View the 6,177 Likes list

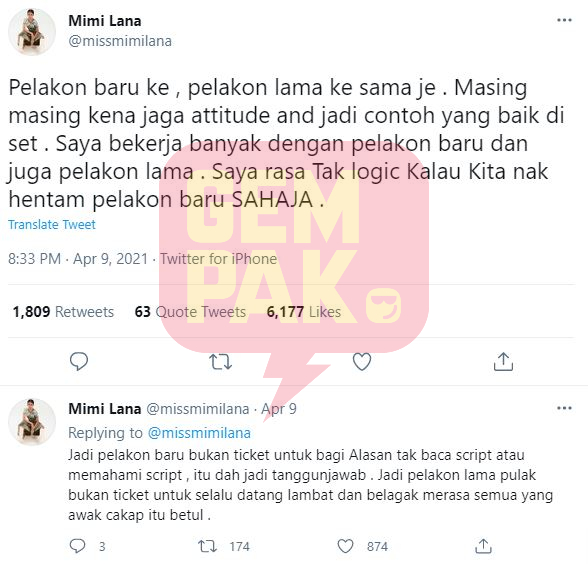tap(304, 312)
